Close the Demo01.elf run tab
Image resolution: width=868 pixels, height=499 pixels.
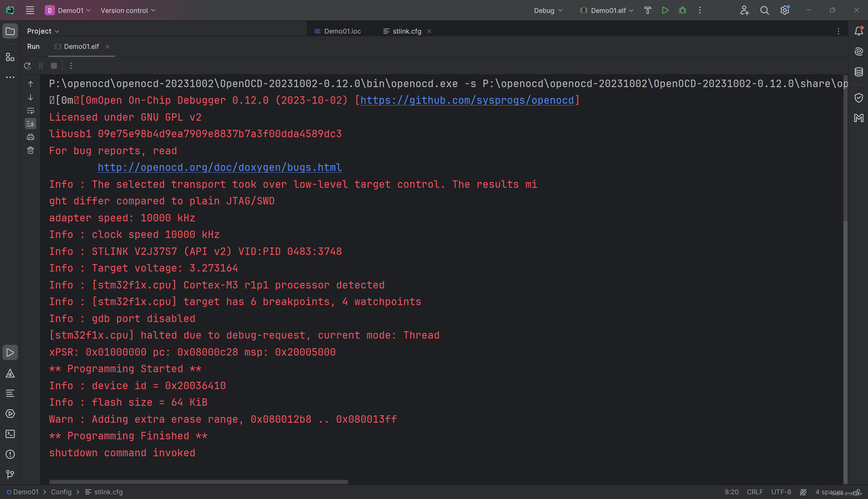pyautogui.click(x=108, y=47)
